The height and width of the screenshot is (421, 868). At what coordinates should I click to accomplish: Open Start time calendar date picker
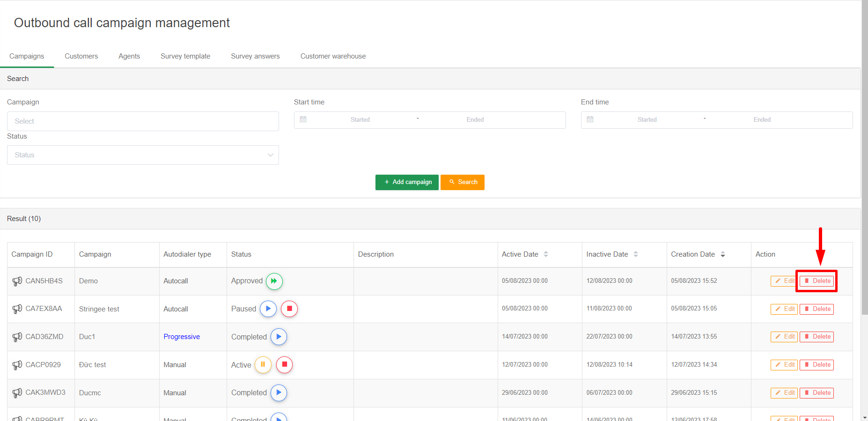[x=303, y=120]
